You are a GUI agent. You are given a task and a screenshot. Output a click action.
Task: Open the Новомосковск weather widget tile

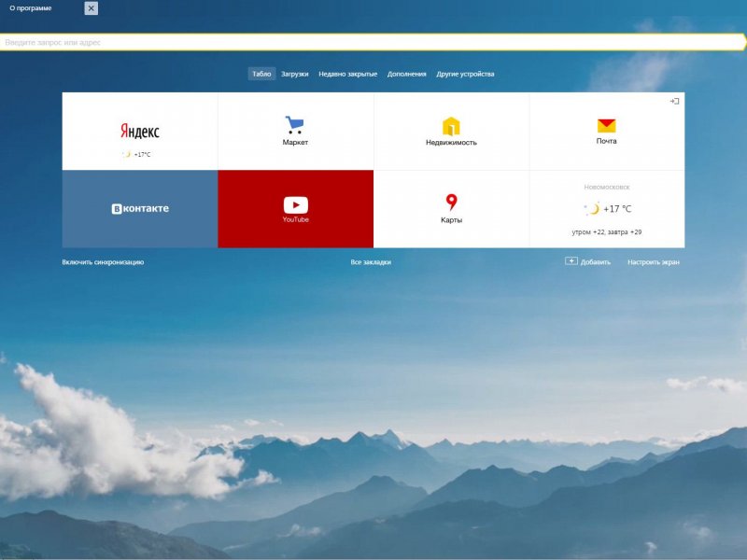pyautogui.click(x=607, y=209)
